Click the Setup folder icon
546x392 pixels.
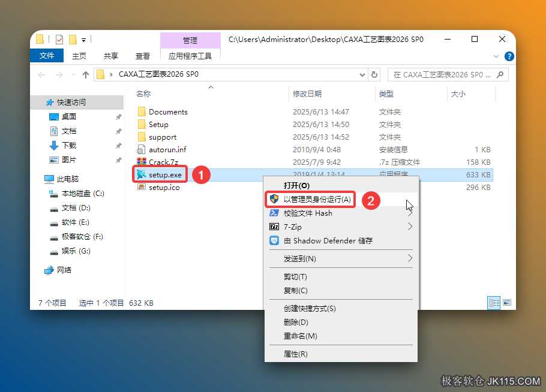pyautogui.click(x=142, y=124)
